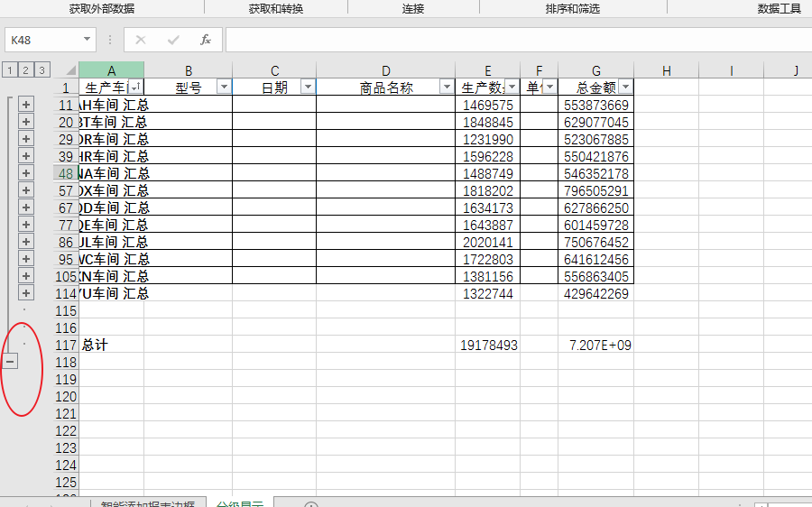Click the 获取和转换 ribbon group label

tap(276, 8)
